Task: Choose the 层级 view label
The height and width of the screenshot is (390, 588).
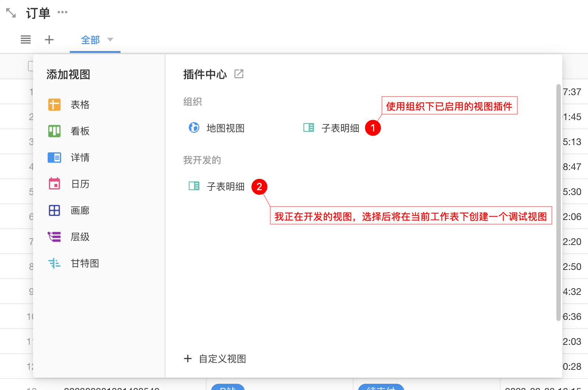Action: tap(80, 237)
